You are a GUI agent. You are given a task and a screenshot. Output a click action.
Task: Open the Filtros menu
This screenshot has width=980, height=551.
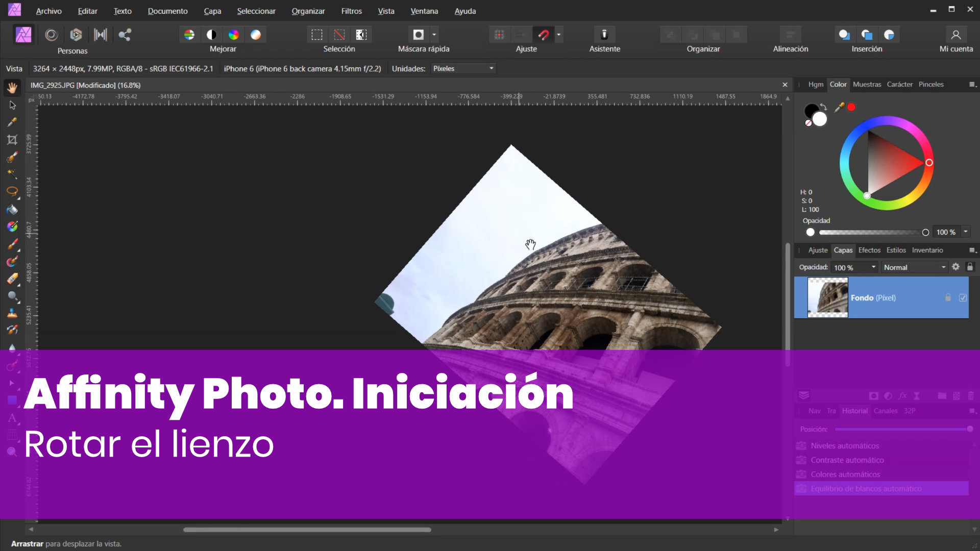tap(351, 11)
